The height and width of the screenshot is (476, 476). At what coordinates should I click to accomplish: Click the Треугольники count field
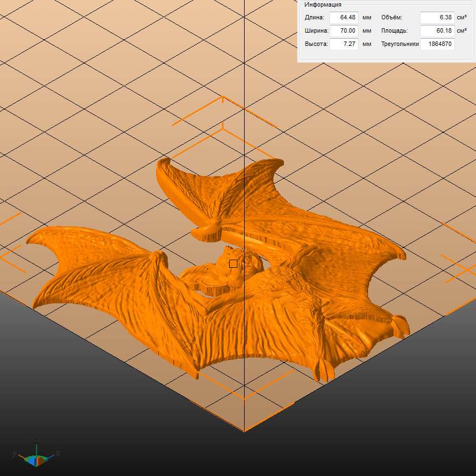click(x=437, y=44)
